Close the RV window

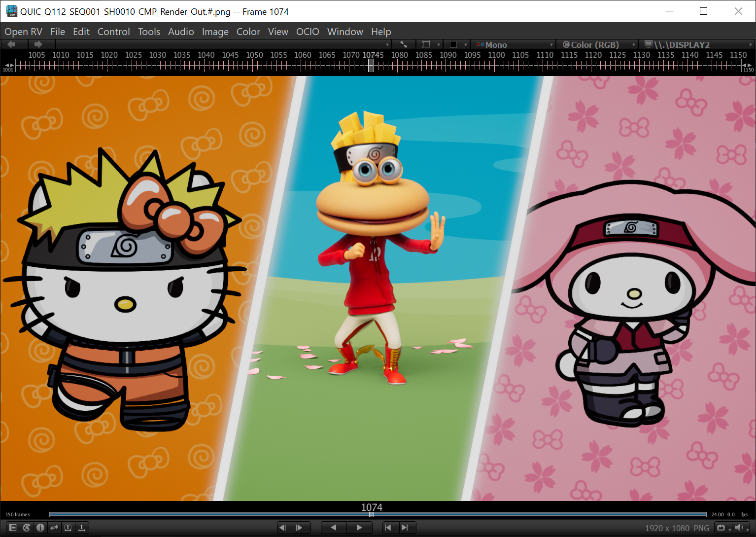[738, 11]
